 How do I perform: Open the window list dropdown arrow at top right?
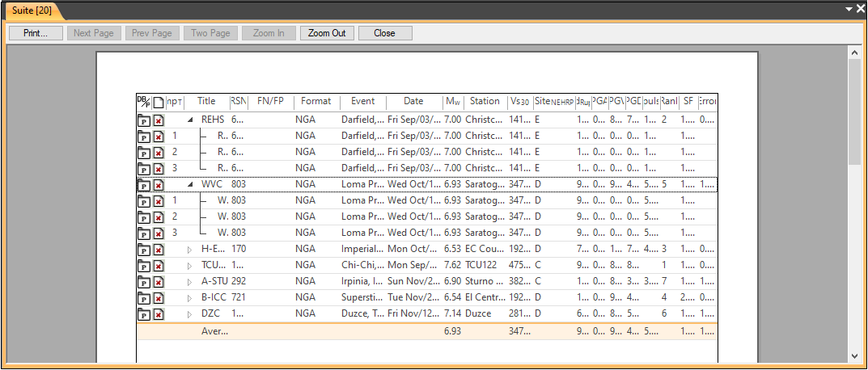849,9
